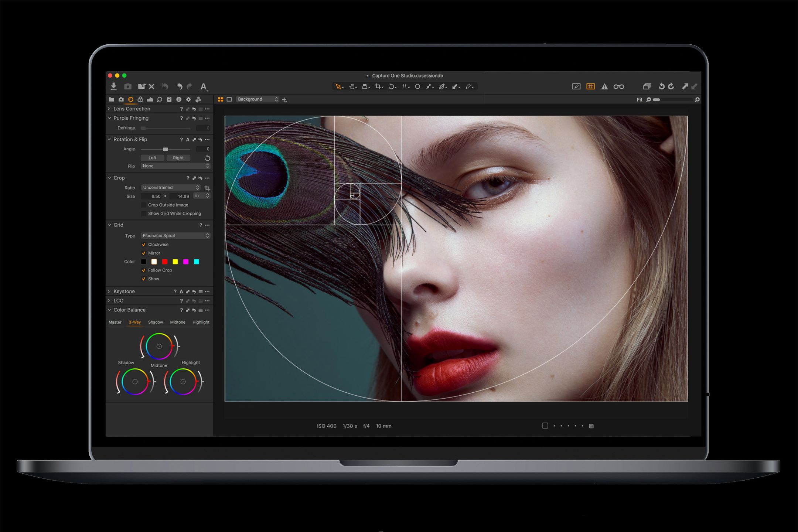
Task: Open the crop size unit dropdown
Action: tap(202, 196)
